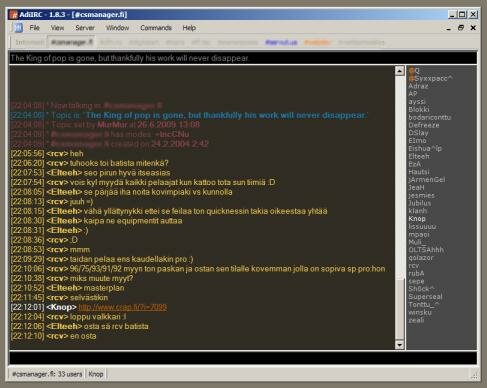
Task: Click '#csmanager.fi: 33 users' in status bar
Action: (x=47, y=374)
